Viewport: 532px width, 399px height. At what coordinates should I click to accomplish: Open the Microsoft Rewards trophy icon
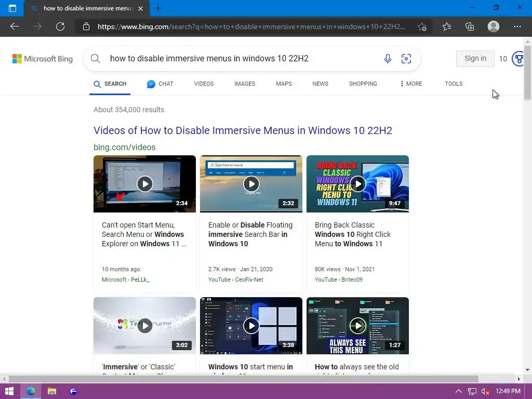pos(518,59)
